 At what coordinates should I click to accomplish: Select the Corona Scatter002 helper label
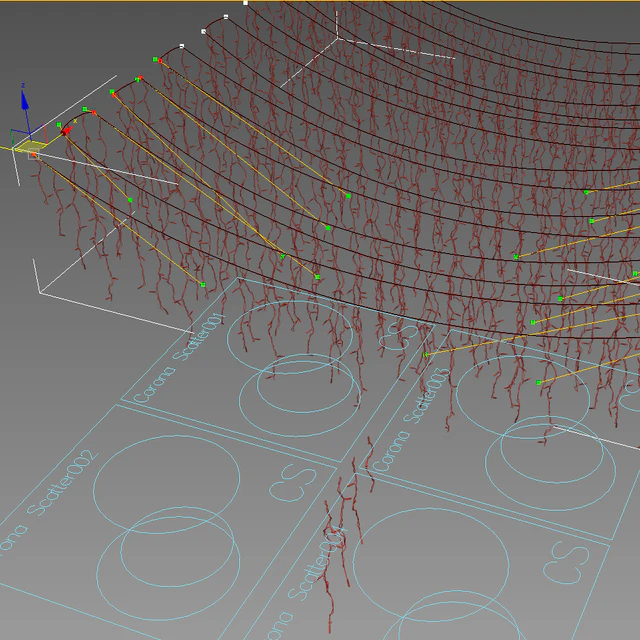(43, 508)
